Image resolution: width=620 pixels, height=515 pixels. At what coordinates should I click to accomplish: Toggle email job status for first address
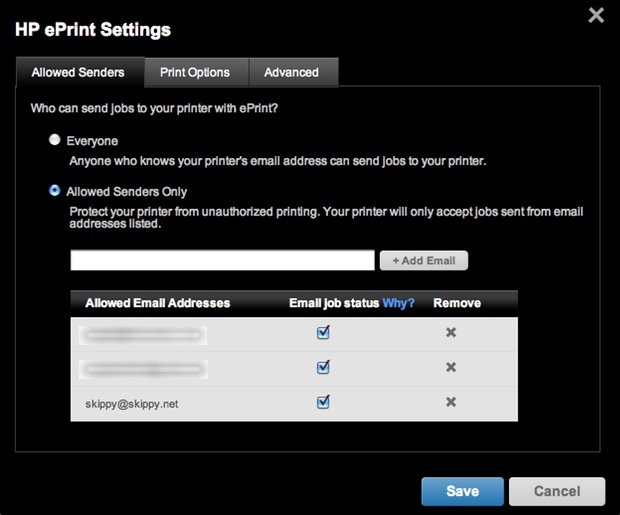tap(323, 333)
